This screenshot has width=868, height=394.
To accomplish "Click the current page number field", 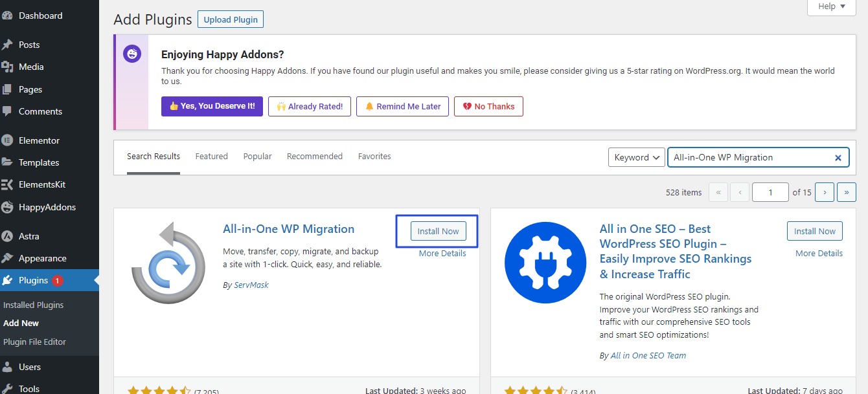I will pos(770,192).
